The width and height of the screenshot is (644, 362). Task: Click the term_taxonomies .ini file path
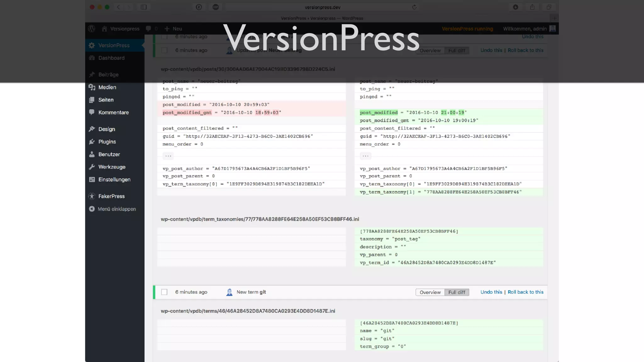[260, 219]
